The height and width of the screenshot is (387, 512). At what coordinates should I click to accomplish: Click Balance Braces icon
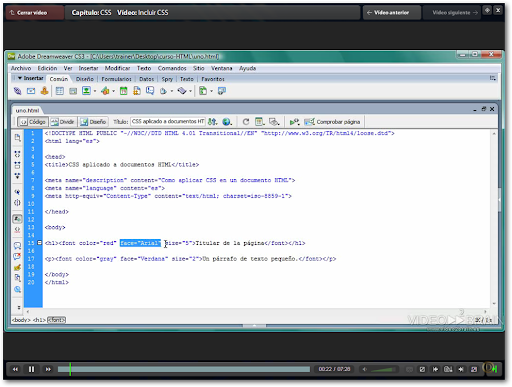17,203
